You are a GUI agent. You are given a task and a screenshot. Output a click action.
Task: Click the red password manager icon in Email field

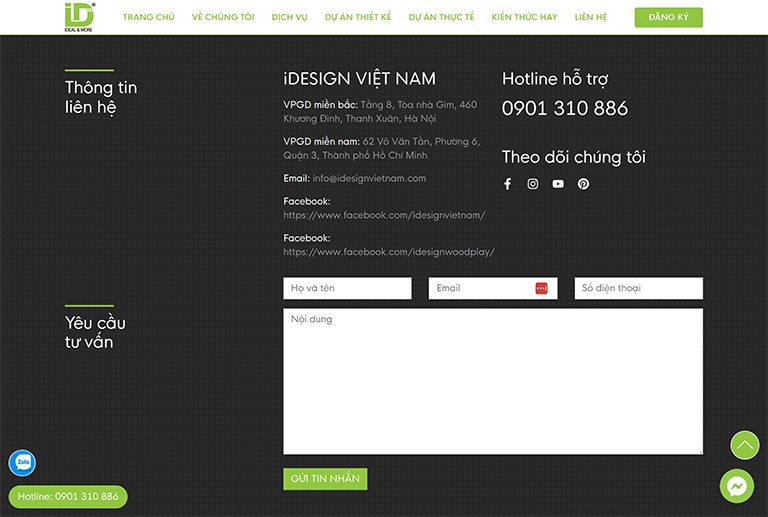click(x=541, y=288)
